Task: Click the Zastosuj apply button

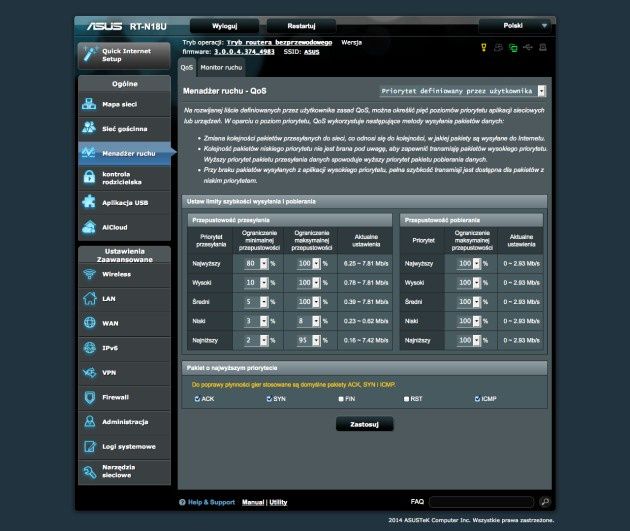Action: pyautogui.click(x=364, y=424)
